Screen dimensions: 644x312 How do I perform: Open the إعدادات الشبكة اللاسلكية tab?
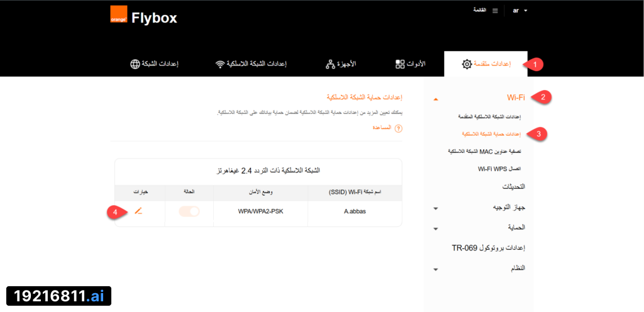click(x=251, y=64)
